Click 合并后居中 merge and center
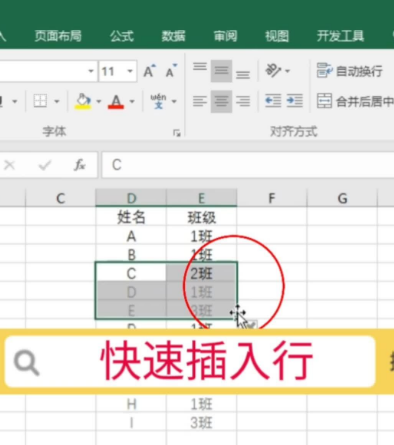 (355, 101)
